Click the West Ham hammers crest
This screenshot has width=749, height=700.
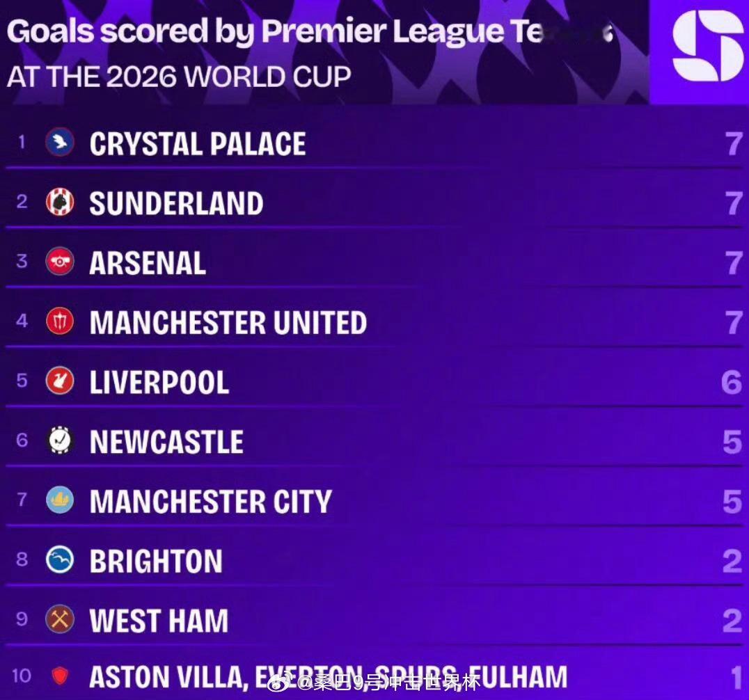(x=60, y=619)
